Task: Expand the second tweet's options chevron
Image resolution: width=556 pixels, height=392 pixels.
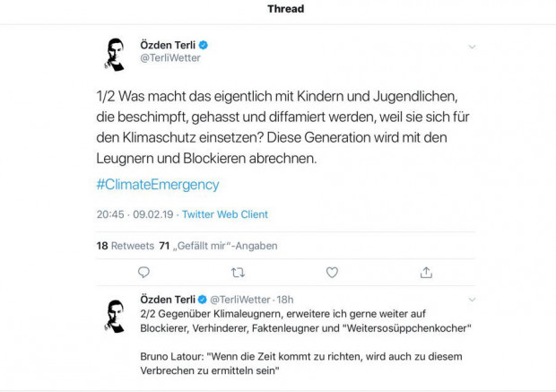Action: click(x=472, y=300)
